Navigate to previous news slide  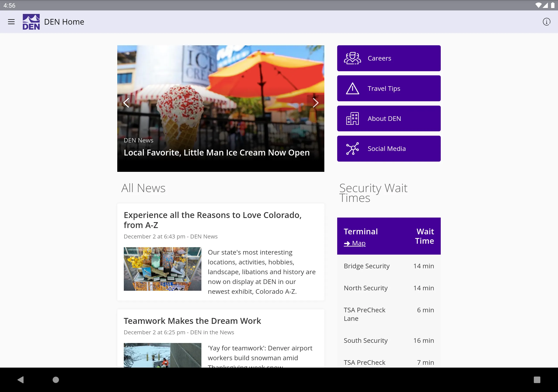click(x=126, y=102)
